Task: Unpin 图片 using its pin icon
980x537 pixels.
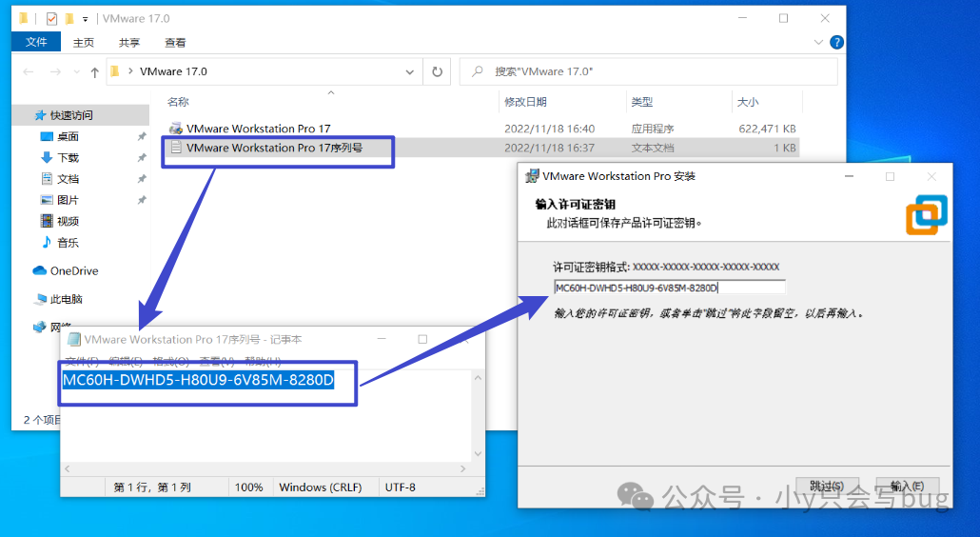Action: tap(142, 200)
